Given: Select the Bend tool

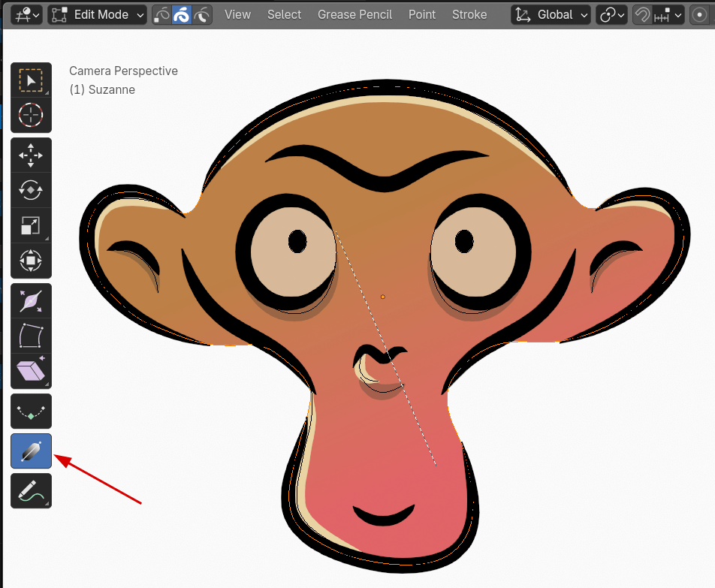Looking at the screenshot, I should (x=31, y=336).
